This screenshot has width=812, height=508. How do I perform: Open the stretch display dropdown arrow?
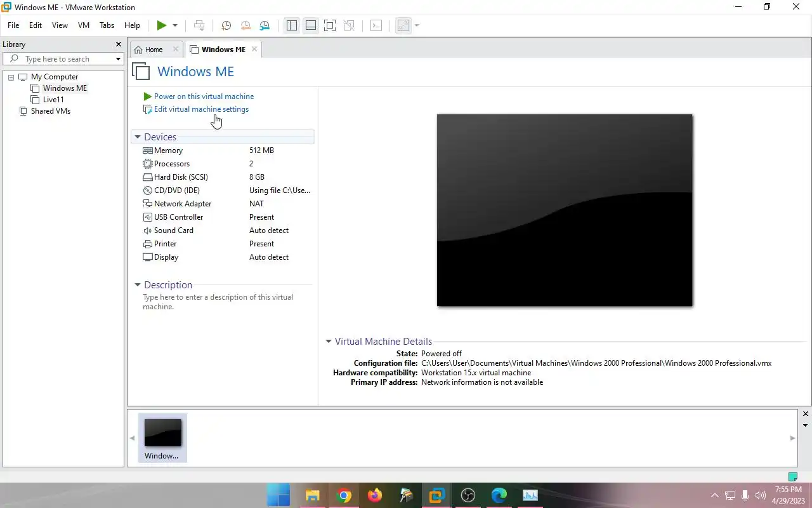417,25
